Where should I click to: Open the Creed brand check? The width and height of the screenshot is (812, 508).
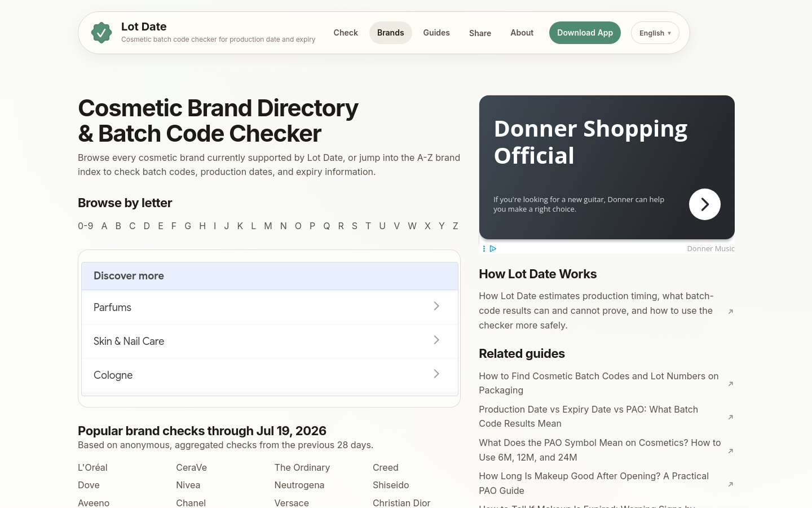386,467
